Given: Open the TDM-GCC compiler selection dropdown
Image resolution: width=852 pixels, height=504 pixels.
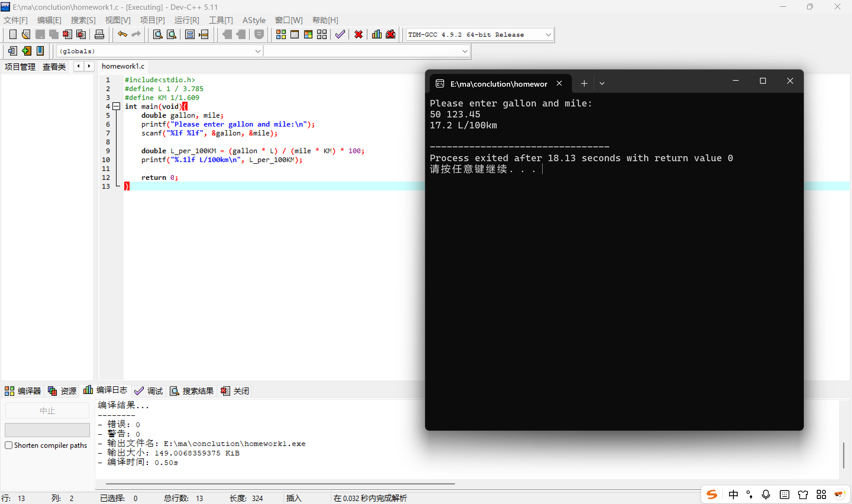Looking at the screenshot, I should (548, 35).
